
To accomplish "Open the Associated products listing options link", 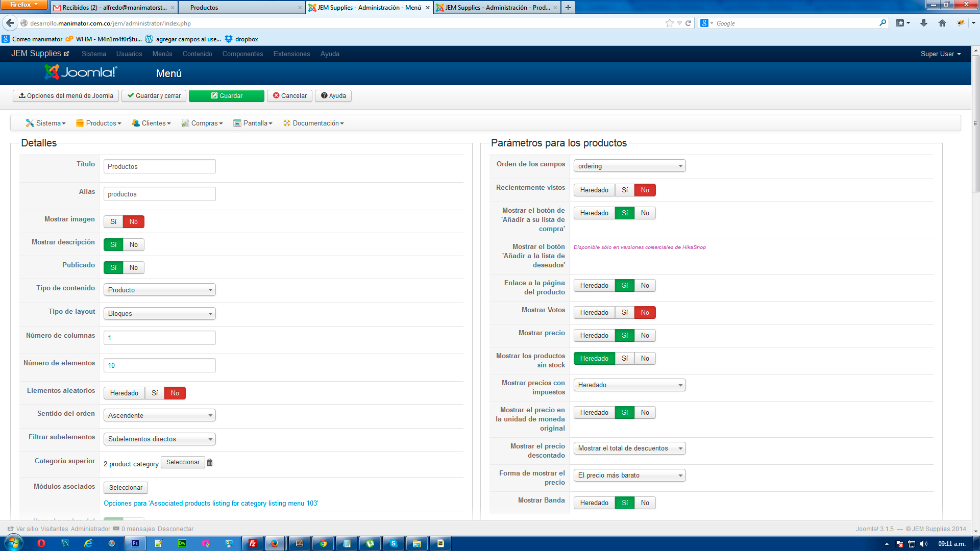I will click(x=210, y=503).
